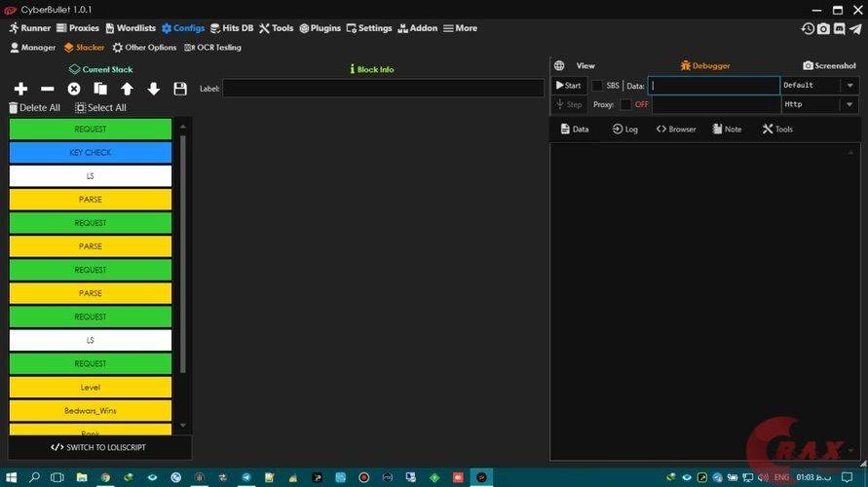
Task: Open the OCR Testing tab
Action: [x=212, y=48]
